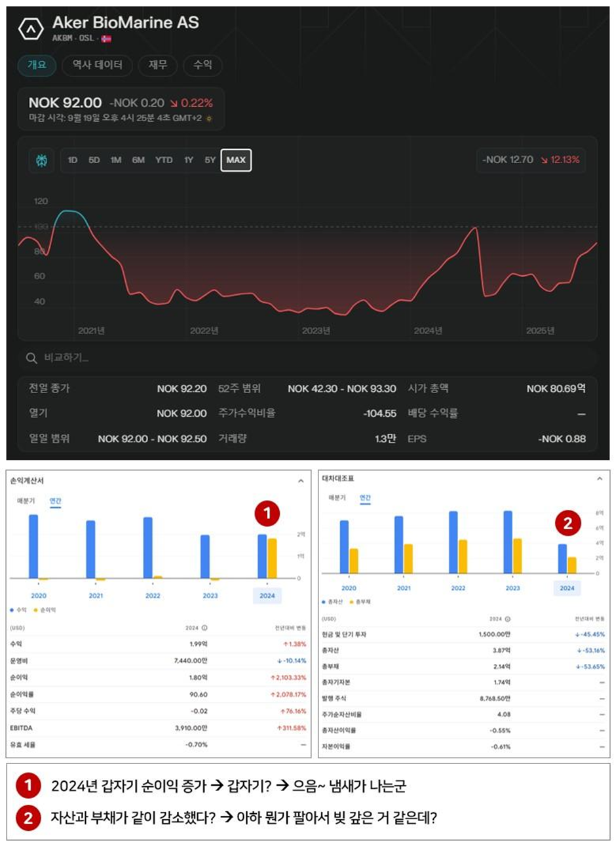Click the blue 2023 총자산 bar
This screenshot has height=846, width=616.
click(508, 542)
